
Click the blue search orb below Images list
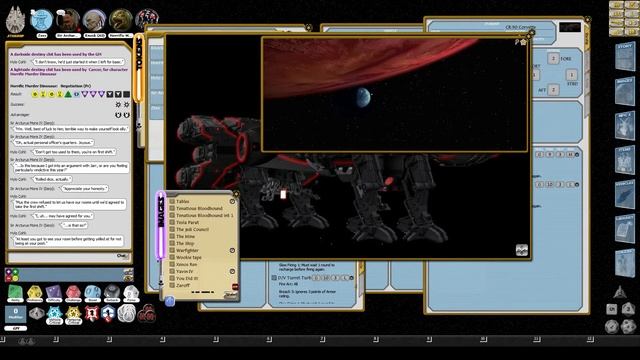tap(170, 301)
